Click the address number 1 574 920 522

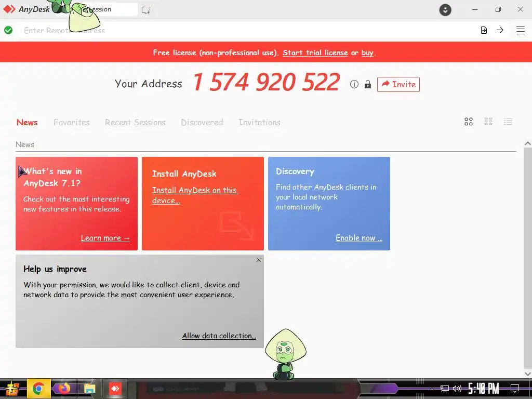[267, 82]
